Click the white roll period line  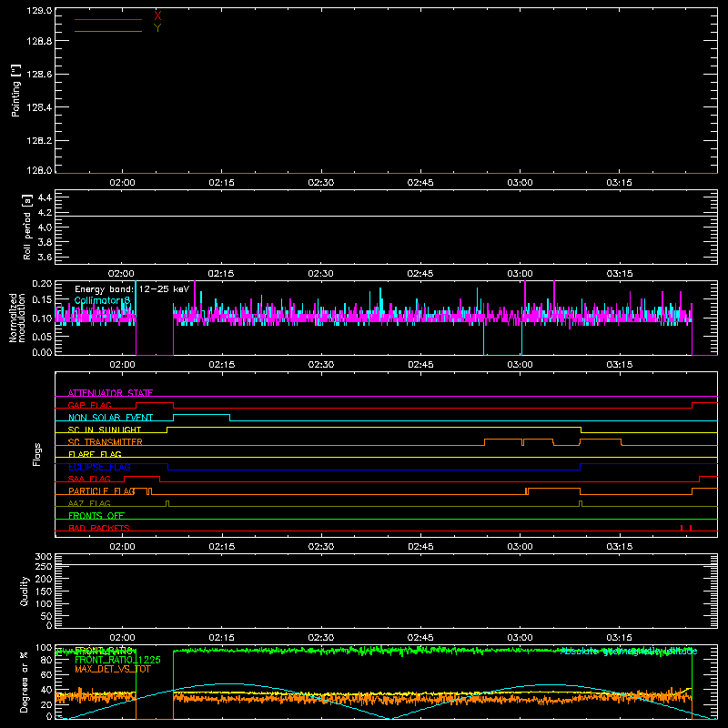[386, 217]
